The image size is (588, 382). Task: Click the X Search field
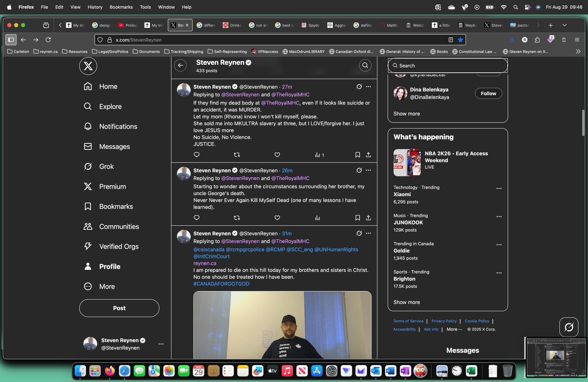(x=447, y=65)
